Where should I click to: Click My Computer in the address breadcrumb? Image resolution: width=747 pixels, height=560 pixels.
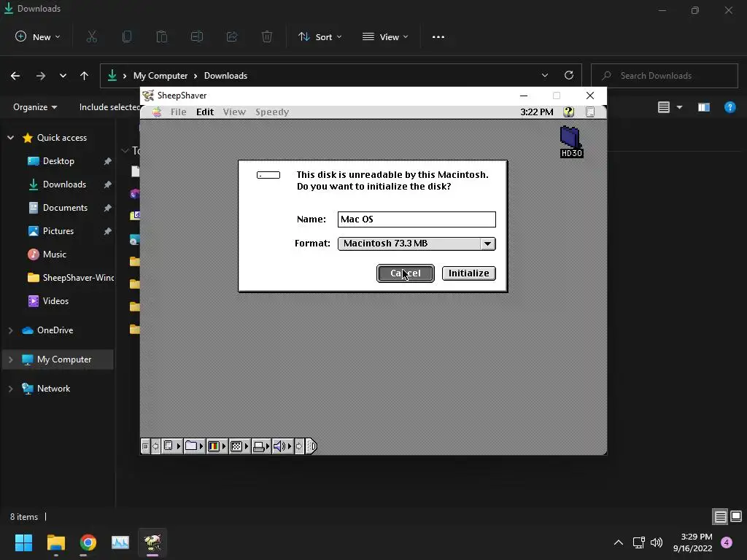coord(160,76)
